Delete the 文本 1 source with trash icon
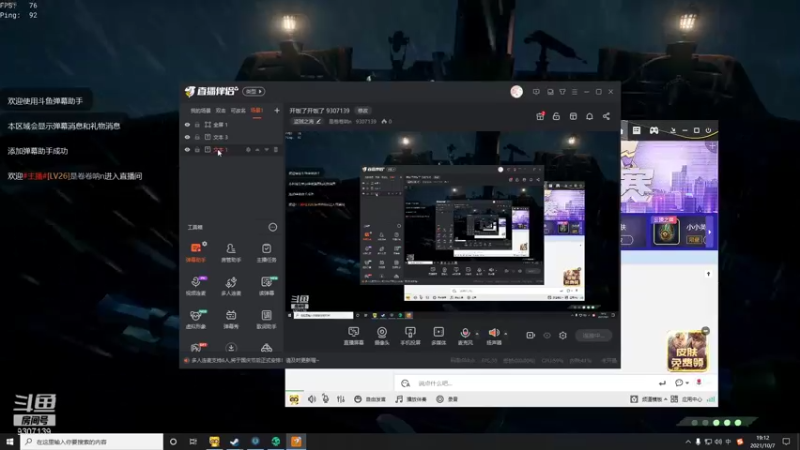The width and height of the screenshot is (800, 450). [276, 150]
